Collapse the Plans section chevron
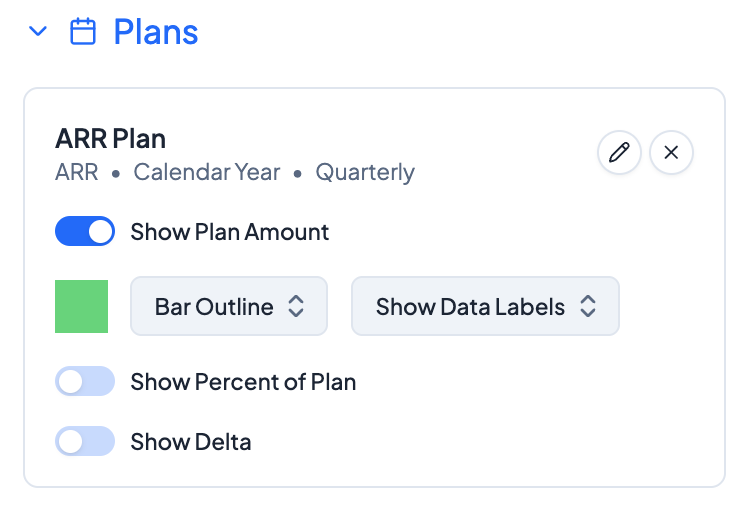The width and height of the screenshot is (746, 508). tap(38, 32)
